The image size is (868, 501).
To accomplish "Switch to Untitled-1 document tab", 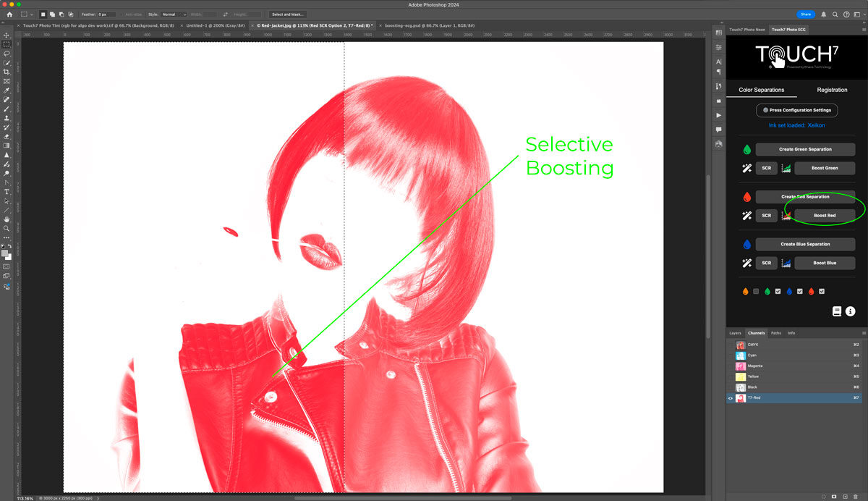I will pos(216,25).
